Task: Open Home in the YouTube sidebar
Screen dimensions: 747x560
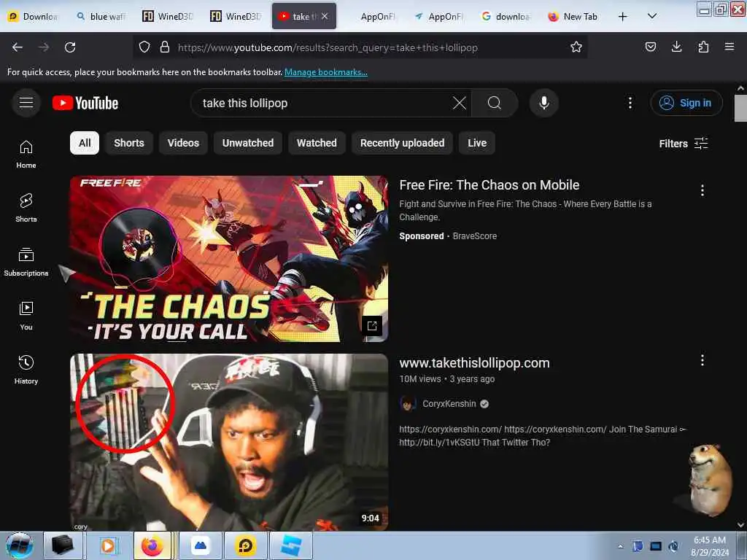Action: point(26,155)
